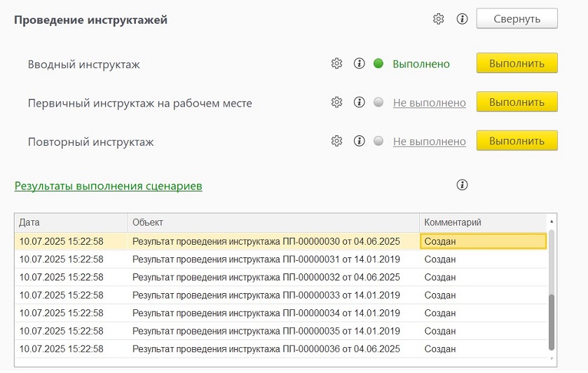The height and width of the screenshot is (373, 588).
Task: Sort table by Дата column header
Action: (x=71, y=222)
